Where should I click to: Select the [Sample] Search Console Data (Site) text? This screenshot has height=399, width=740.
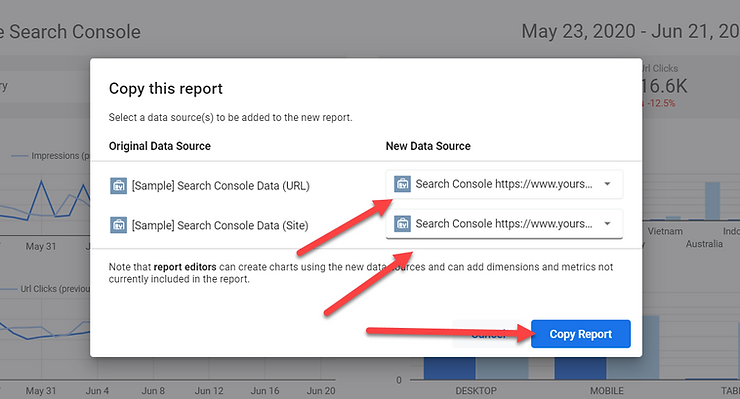point(220,226)
